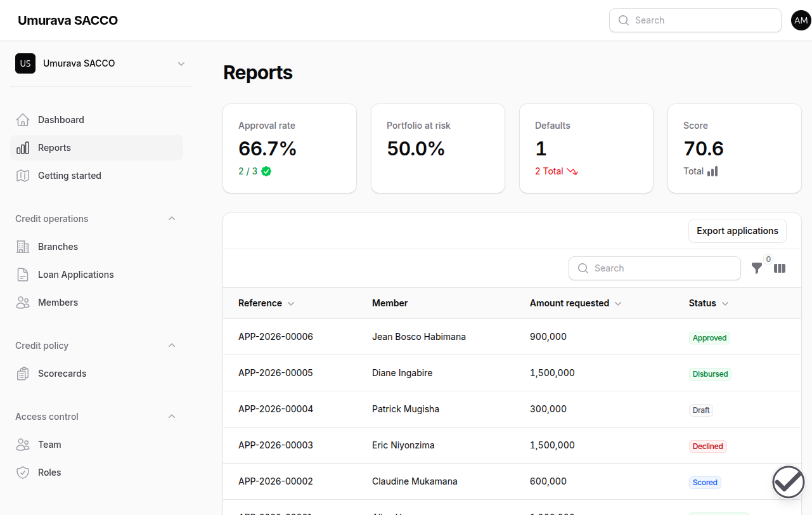The image size is (812, 515).
Task: Open application APP-2026-00006
Action: 276,337
